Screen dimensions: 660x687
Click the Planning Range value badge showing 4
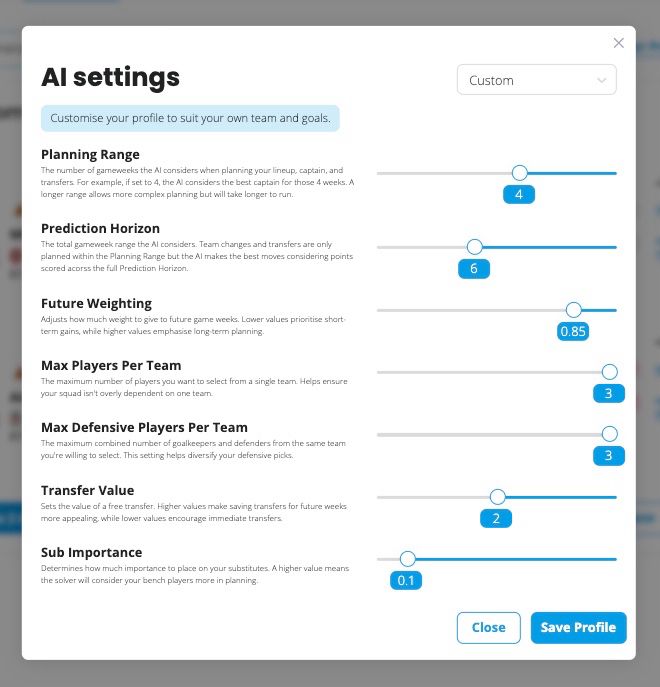519,195
